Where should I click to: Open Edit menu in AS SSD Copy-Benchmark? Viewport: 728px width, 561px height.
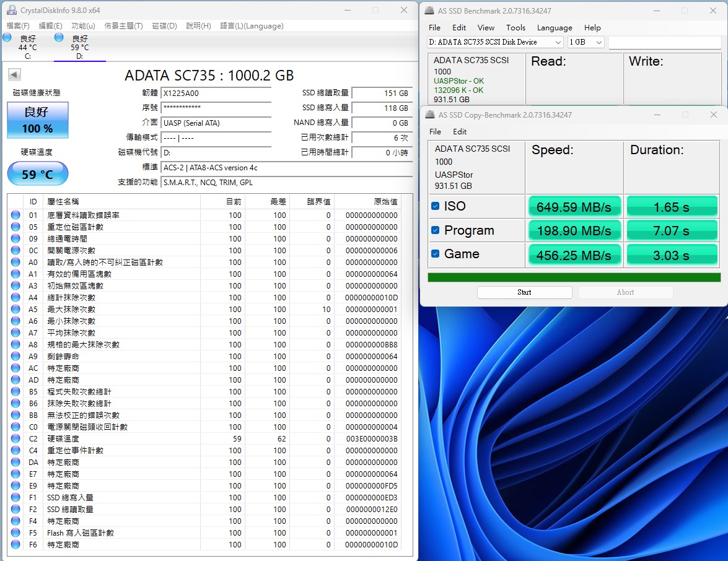tap(460, 132)
